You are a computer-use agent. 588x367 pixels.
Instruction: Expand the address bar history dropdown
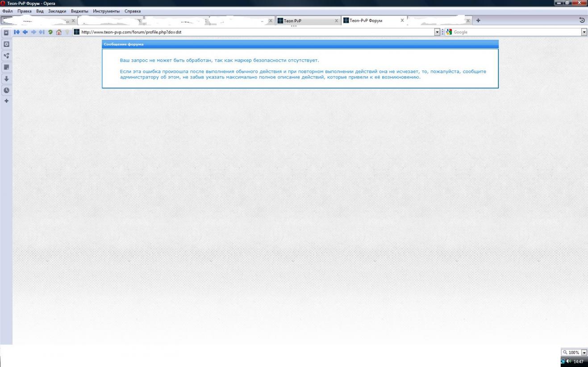437,32
